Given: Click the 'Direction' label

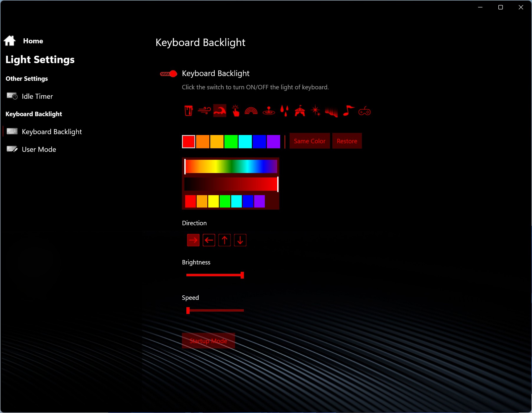Looking at the screenshot, I should [x=194, y=223].
